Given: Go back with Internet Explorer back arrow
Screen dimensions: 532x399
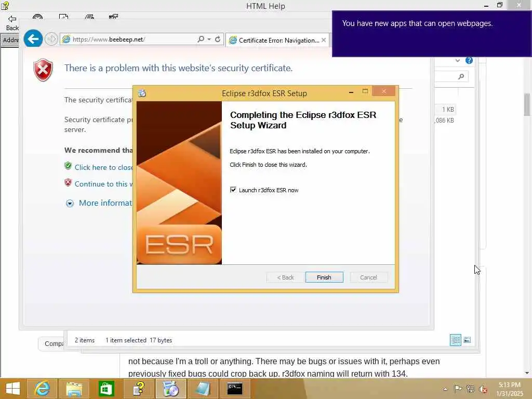Looking at the screenshot, I should [33, 39].
